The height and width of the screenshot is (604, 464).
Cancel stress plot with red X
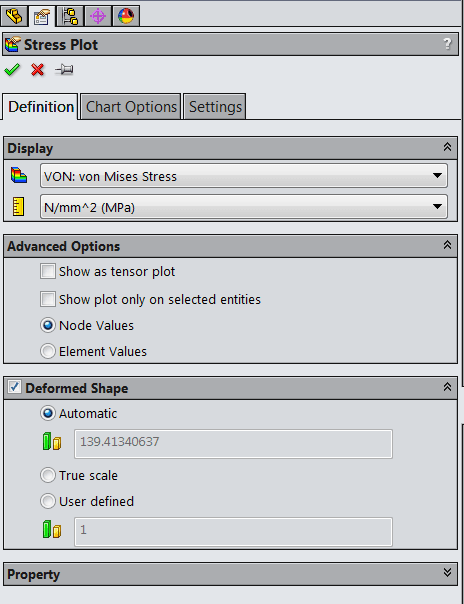[x=37, y=70]
